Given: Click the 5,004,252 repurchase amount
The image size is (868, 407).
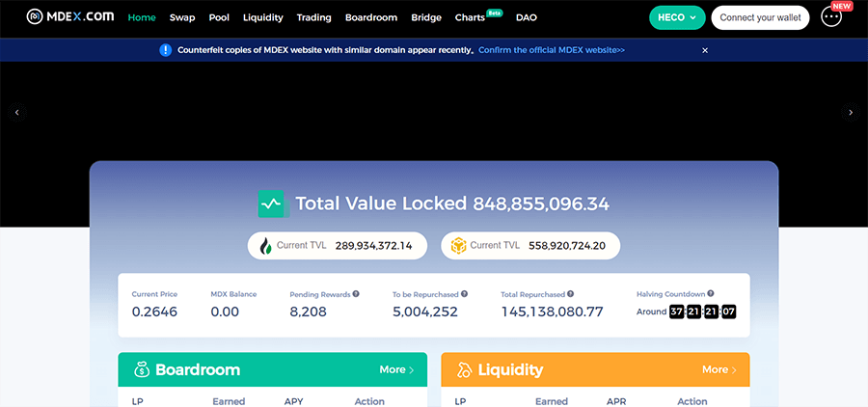Looking at the screenshot, I should pyautogui.click(x=425, y=312).
